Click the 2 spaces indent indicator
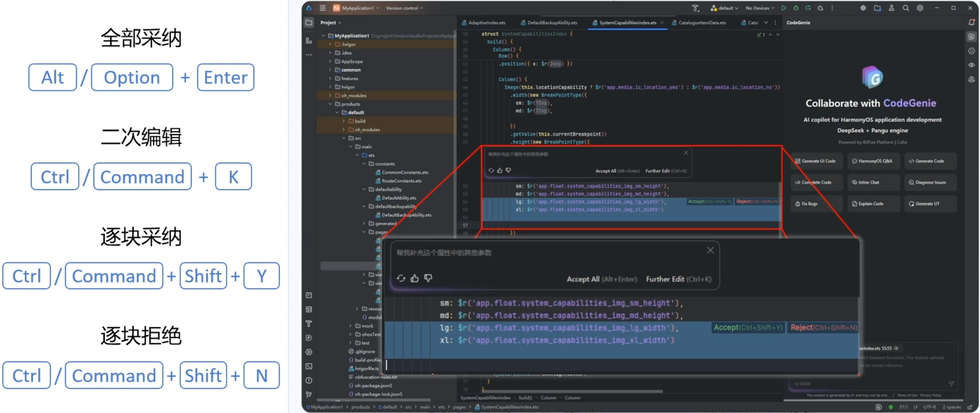 pyautogui.click(x=952, y=407)
